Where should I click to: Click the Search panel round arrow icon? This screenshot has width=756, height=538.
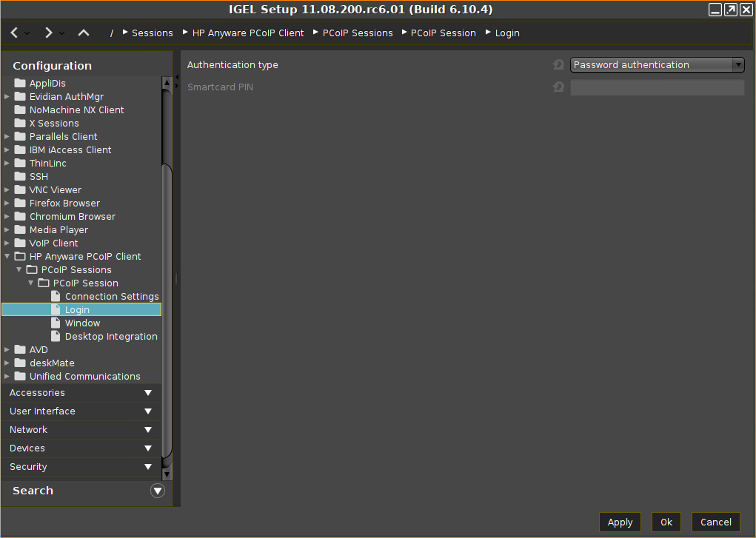coord(157,491)
